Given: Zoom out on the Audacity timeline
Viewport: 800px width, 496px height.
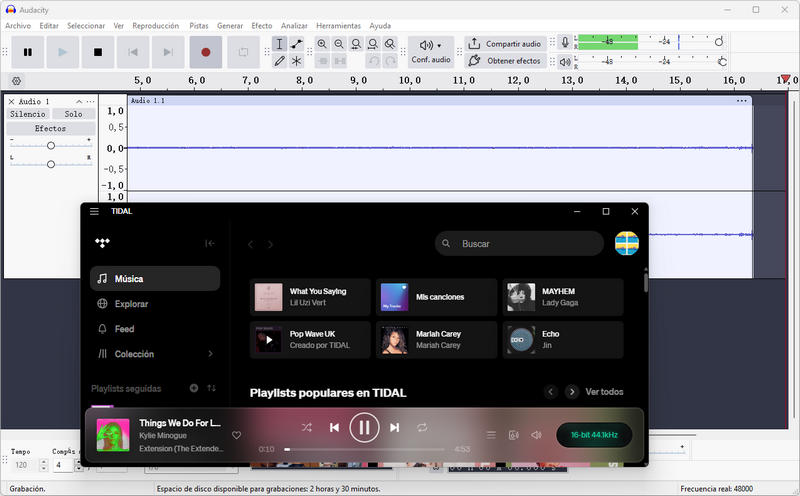Looking at the screenshot, I should click(339, 44).
